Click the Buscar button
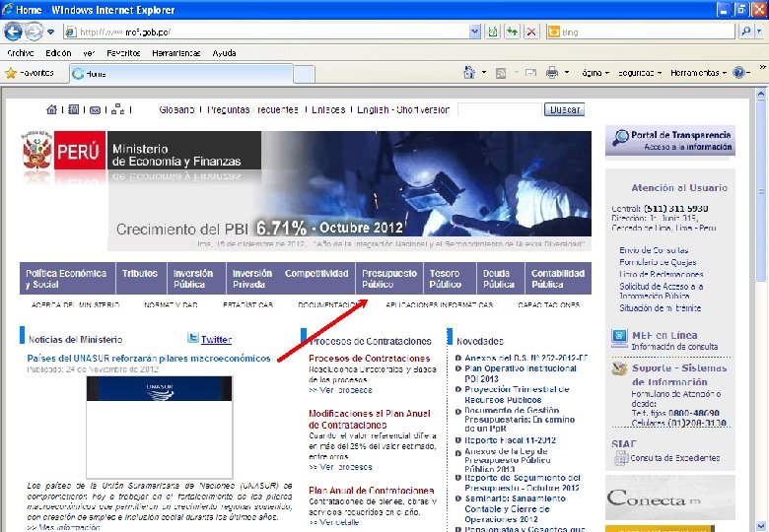769x532 pixels. point(565,109)
